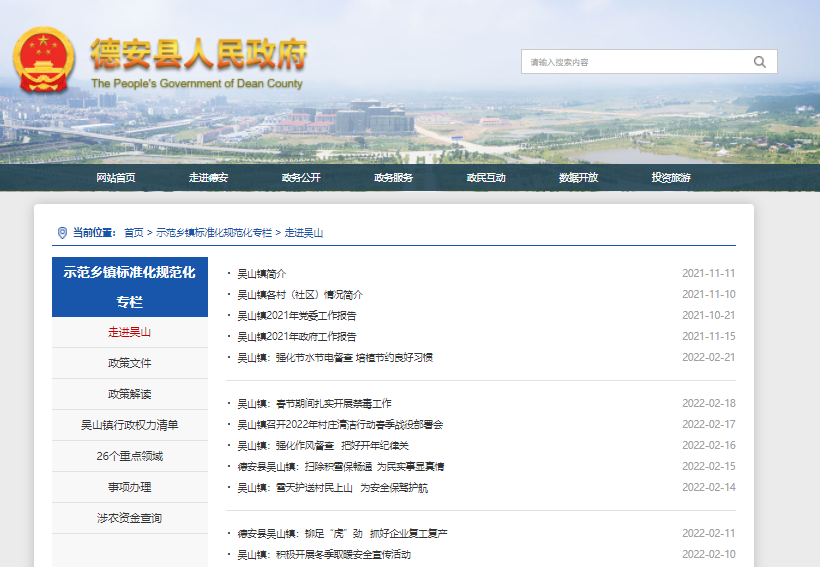Choose 涉农资金查询 in the sidebar

point(130,518)
